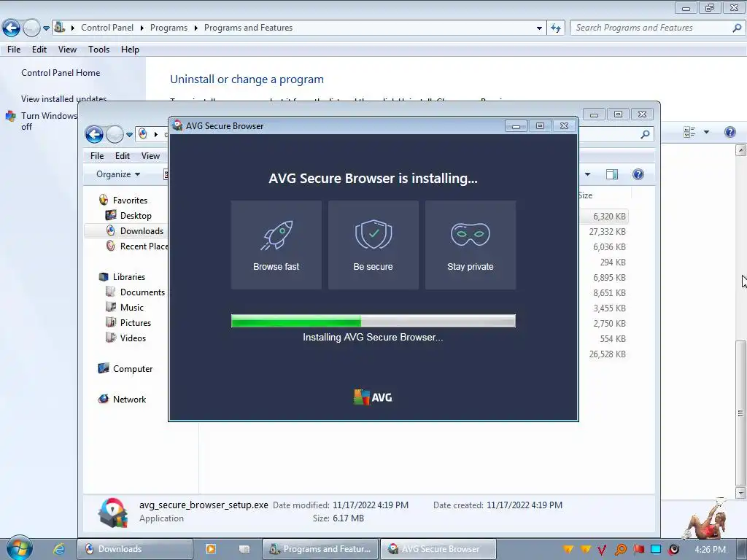Open recent pages dropdown in Control Panel

[46, 28]
